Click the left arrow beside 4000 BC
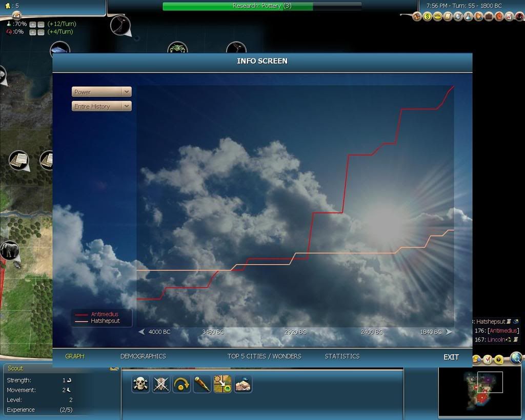 [x=142, y=332]
